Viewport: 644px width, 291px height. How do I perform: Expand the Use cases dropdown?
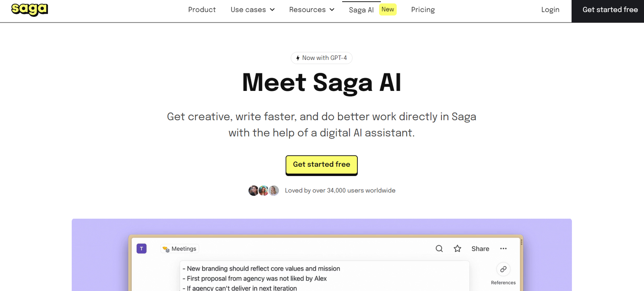(x=252, y=10)
